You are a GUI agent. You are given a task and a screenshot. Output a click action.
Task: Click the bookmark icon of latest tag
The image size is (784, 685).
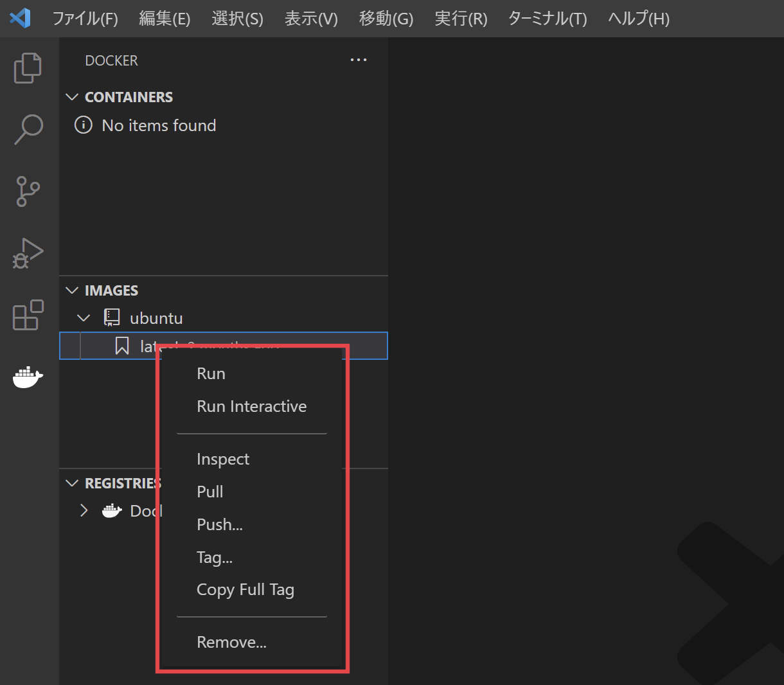[x=122, y=346]
